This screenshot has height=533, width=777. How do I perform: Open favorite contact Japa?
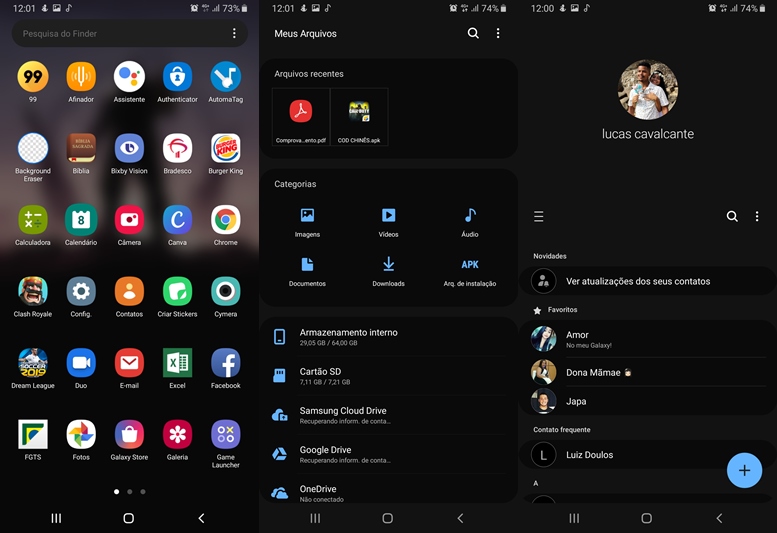pos(647,401)
